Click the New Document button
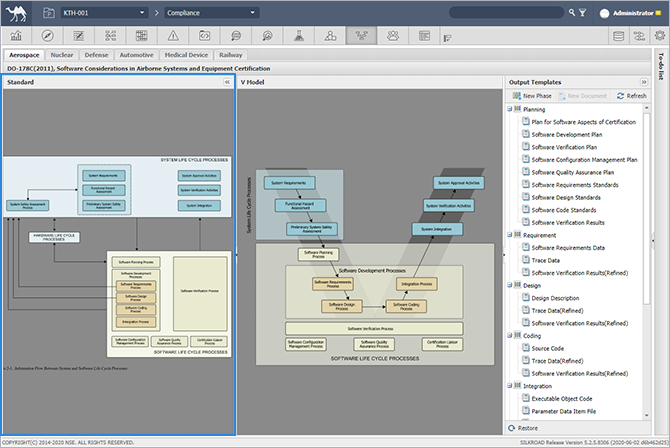 (583, 96)
